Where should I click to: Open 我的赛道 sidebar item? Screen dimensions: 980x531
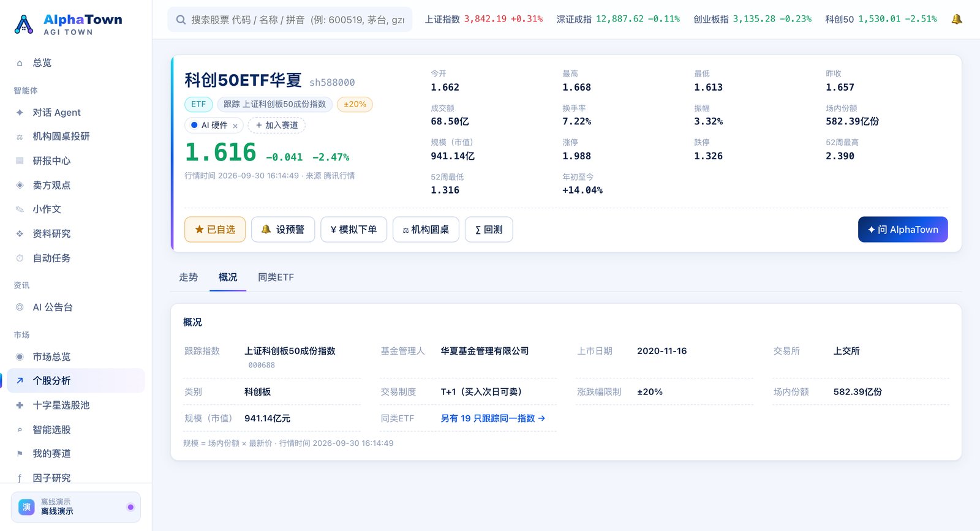[76, 454]
